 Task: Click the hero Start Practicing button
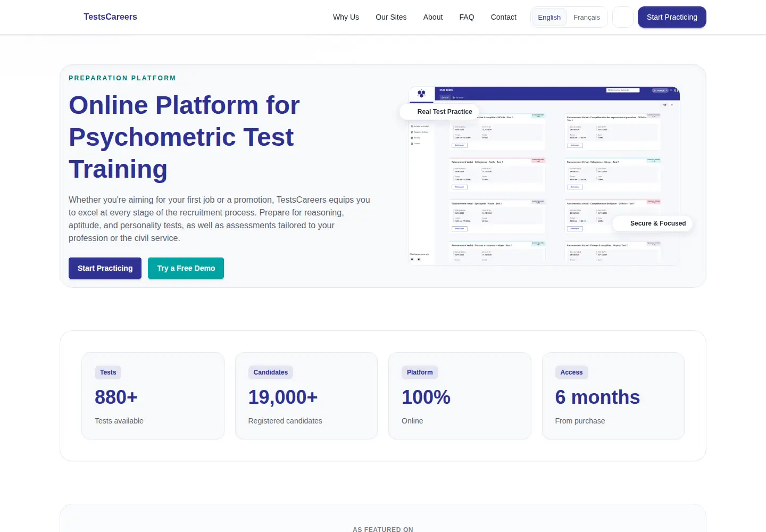[x=105, y=268]
